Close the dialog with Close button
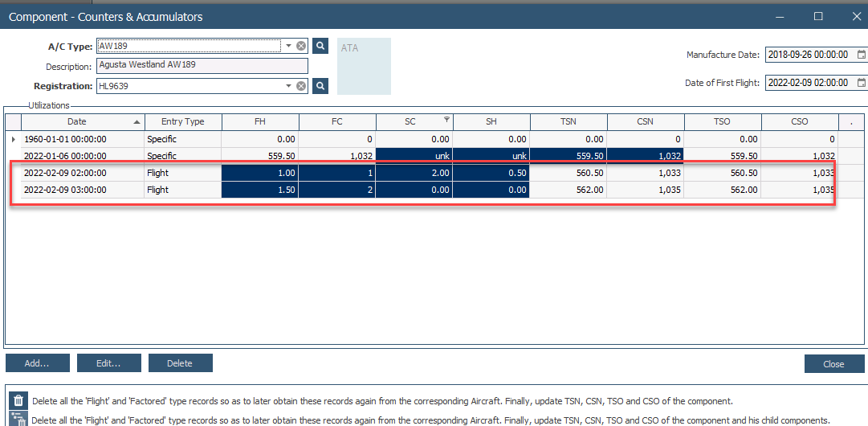868x426 pixels. click(833, 364)
